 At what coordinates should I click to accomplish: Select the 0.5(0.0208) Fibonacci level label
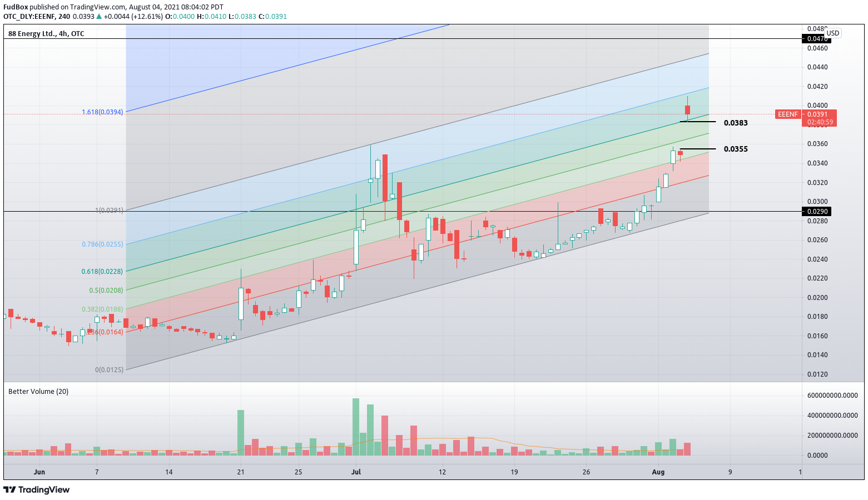click(x=106, y=291)
